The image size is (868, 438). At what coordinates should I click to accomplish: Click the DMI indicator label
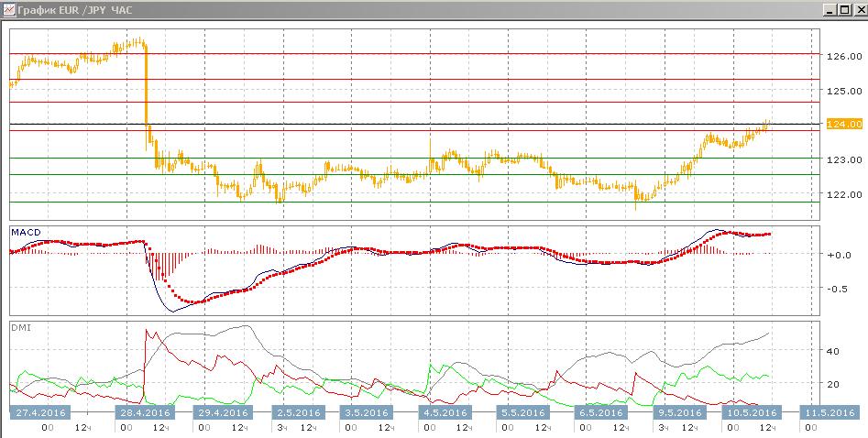tap(21, 327)
